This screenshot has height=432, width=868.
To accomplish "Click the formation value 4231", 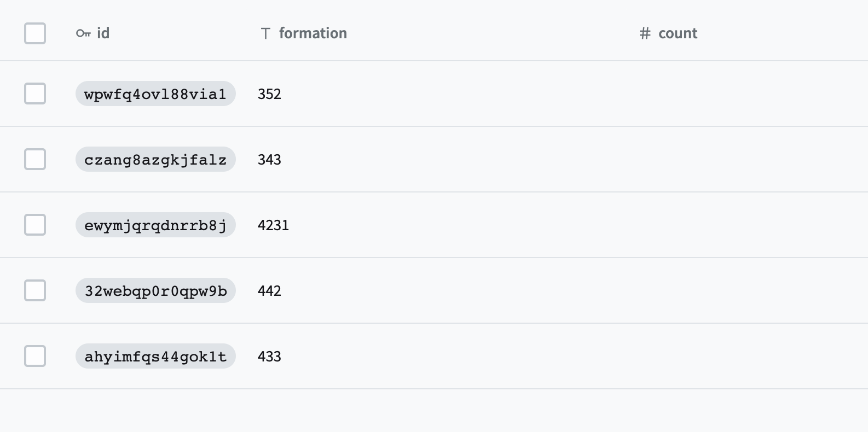I will 274,225.
